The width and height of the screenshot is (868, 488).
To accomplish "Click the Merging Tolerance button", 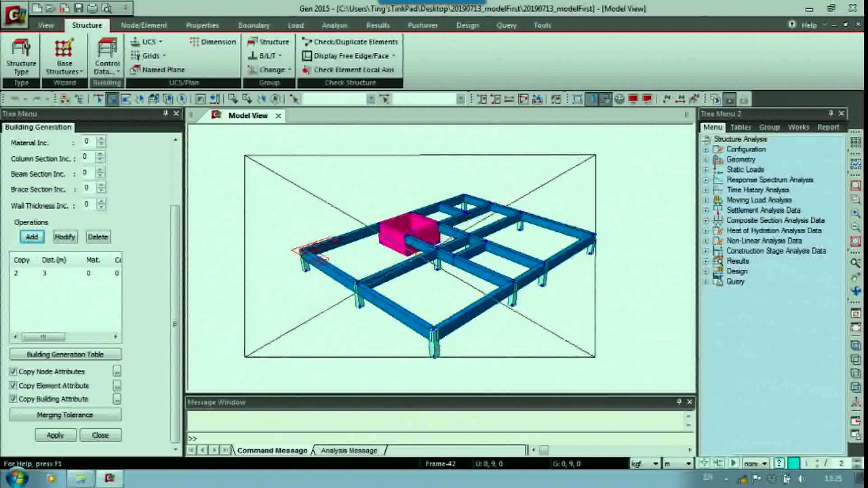I will pyautogui.click(x=65, y=415).
